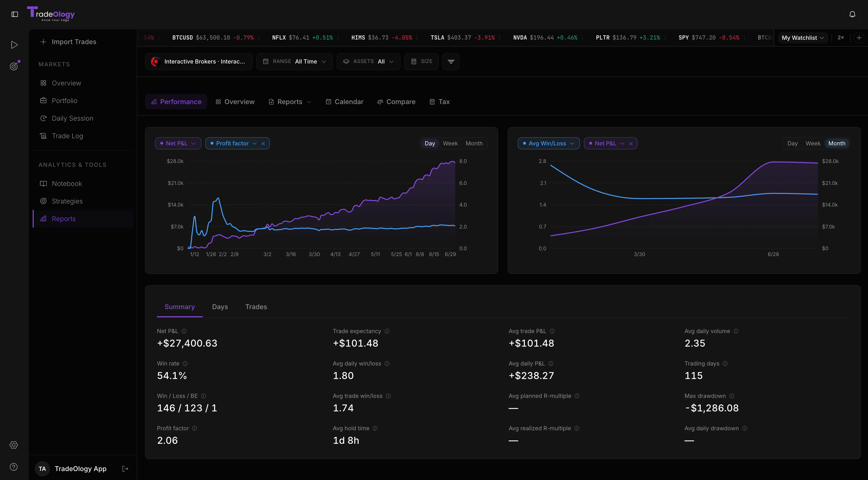Switch to the Tax tab

coord(440,102)
